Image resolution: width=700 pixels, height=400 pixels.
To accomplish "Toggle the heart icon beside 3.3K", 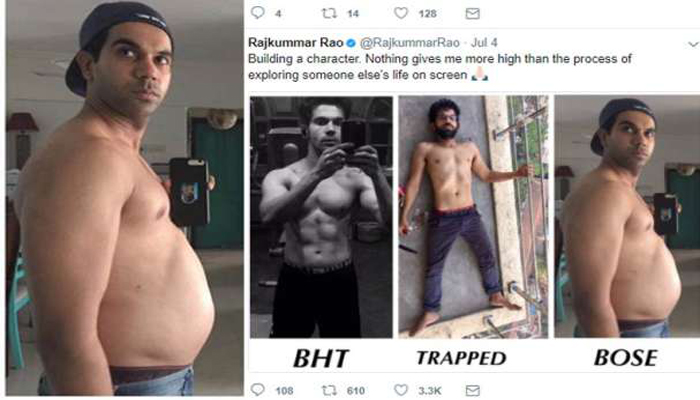I will 401,390.
